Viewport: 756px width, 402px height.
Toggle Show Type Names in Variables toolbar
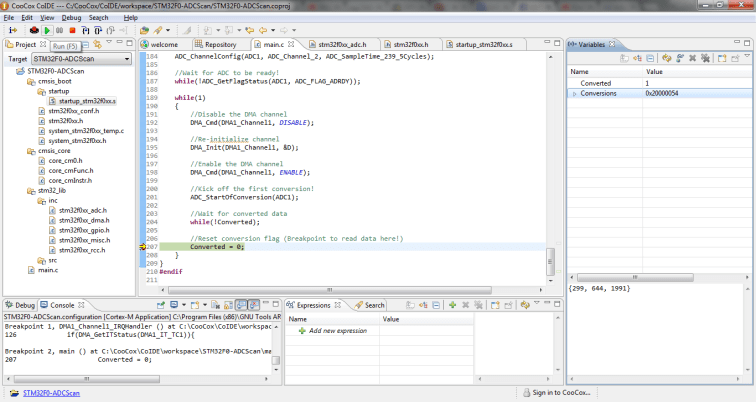[624, 58]
